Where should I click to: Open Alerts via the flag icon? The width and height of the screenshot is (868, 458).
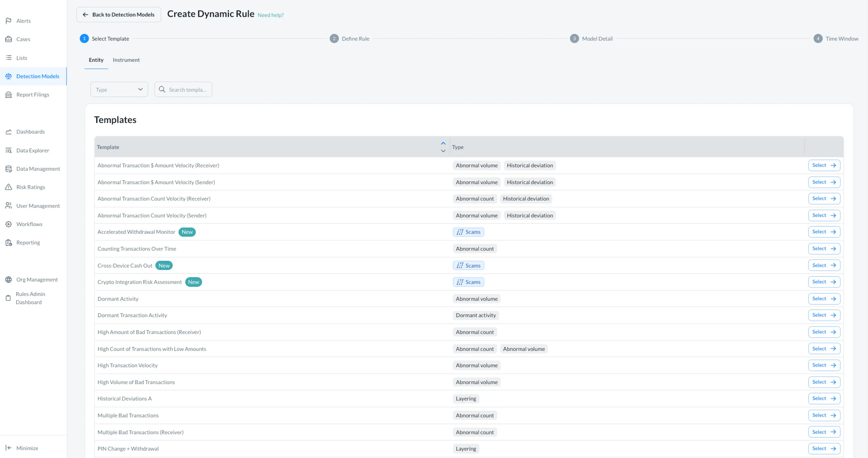pyautogui.click(x=8, y=21)
